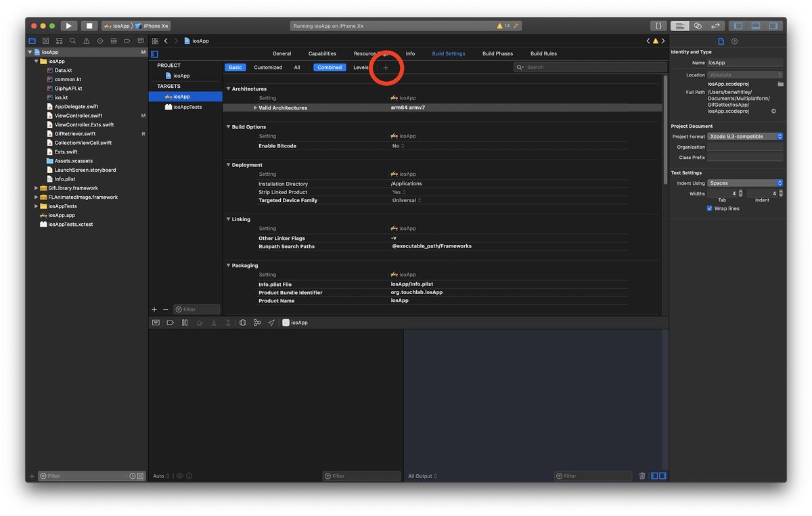Toggle the Wrap lines checkbox
The width and height of the screenshot is (812, 516).
pos(709,208)
